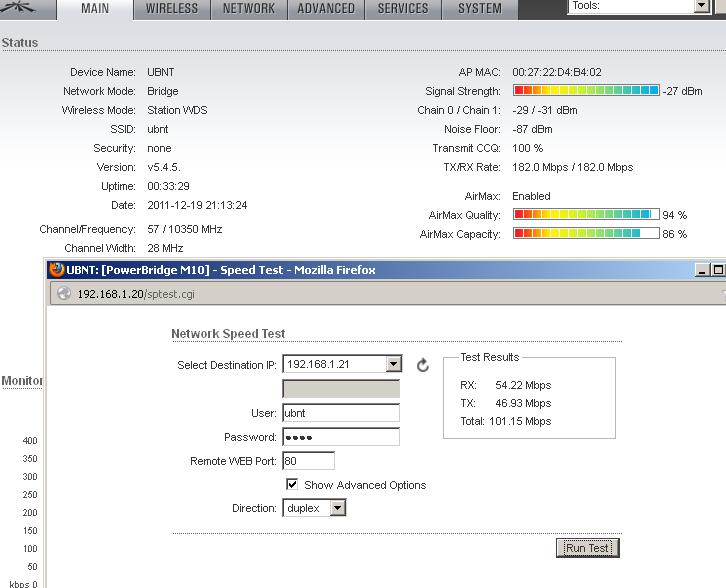Image resolution: width=726 pixels, height=588 pixels.
Task: Click the Device Name value UBNT
Action: click(x=161, y=72)
